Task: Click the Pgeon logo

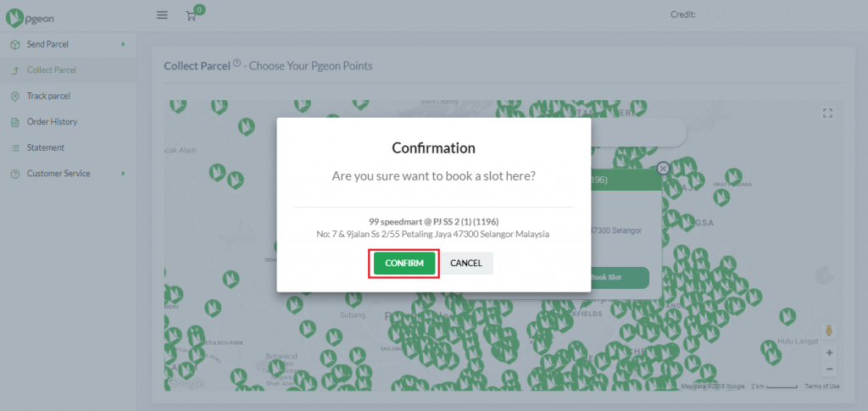Action: [30, 19]
